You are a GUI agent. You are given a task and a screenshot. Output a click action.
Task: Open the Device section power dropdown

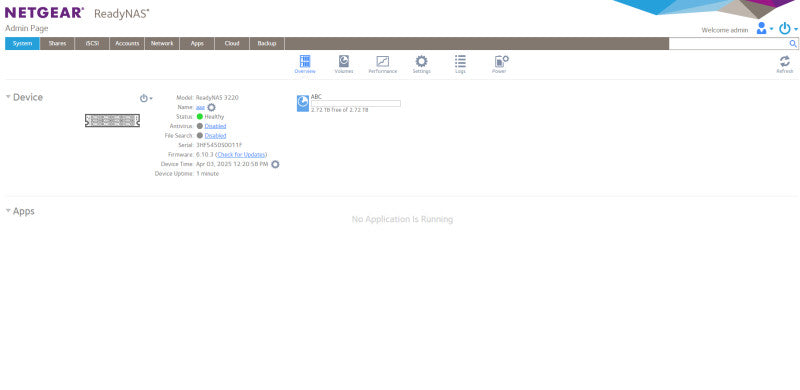(x=146, y=98)
